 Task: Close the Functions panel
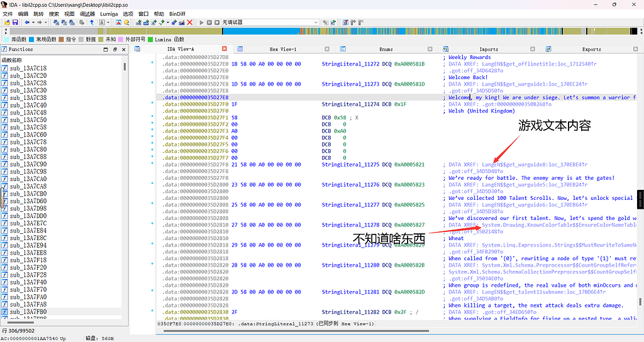click(124, 49)
